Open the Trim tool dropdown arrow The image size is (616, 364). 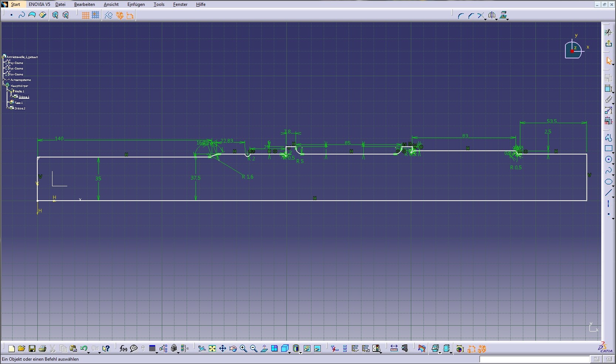tap(485, 19)
